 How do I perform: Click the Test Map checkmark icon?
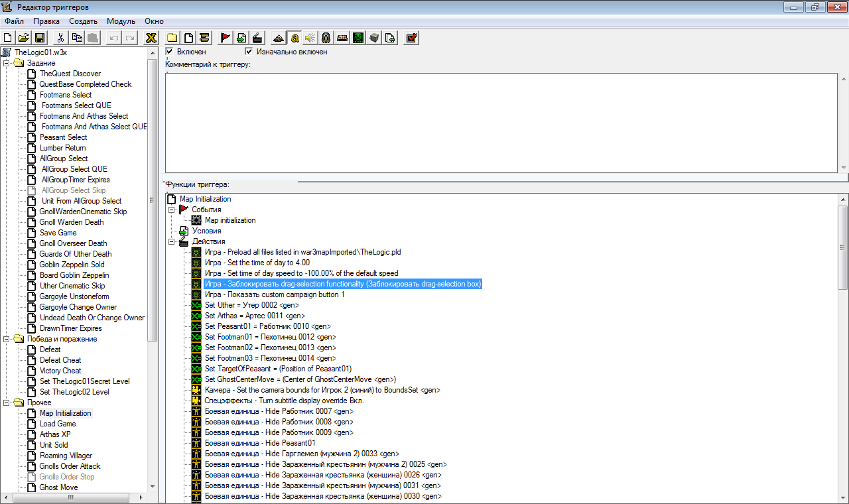tap(411, 38)
